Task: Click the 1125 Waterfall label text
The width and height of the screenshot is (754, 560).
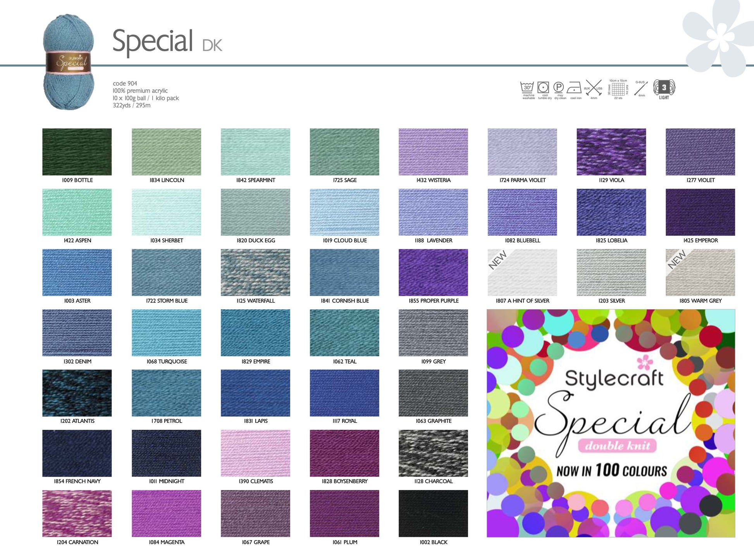Action: tap(256, 301)
